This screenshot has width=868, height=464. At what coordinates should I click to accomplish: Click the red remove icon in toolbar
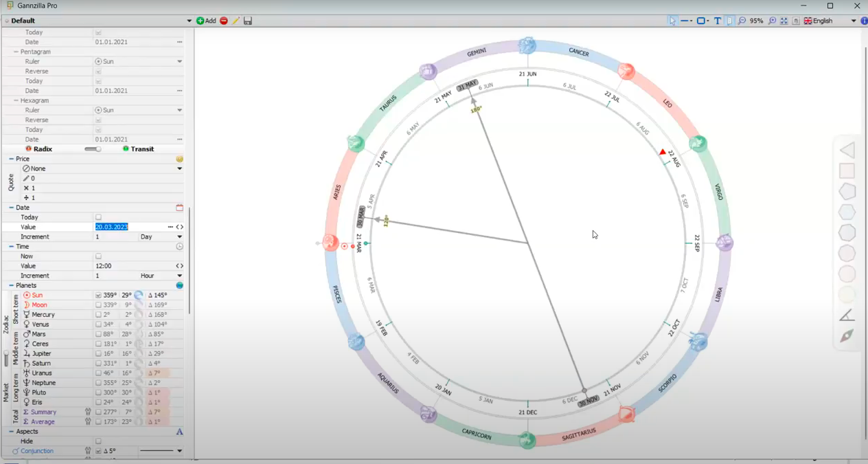224,21
